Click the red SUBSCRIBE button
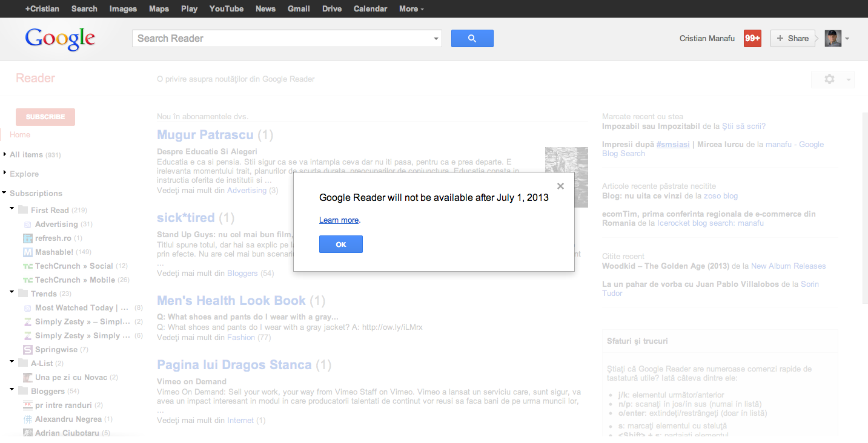The width and height of the screenshot is (868, 443). point(45,117)
